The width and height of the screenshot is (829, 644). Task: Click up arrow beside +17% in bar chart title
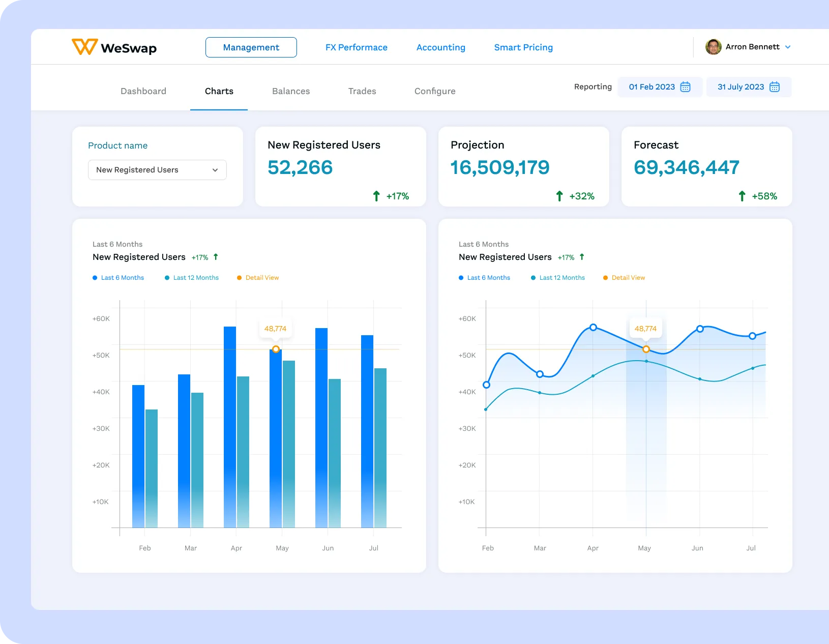216,257
